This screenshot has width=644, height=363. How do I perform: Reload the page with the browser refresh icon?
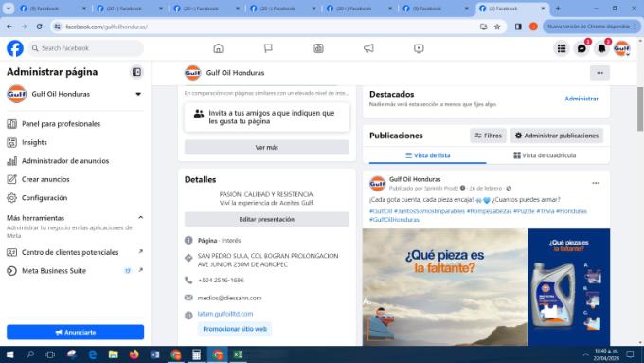tap(39, 27)
